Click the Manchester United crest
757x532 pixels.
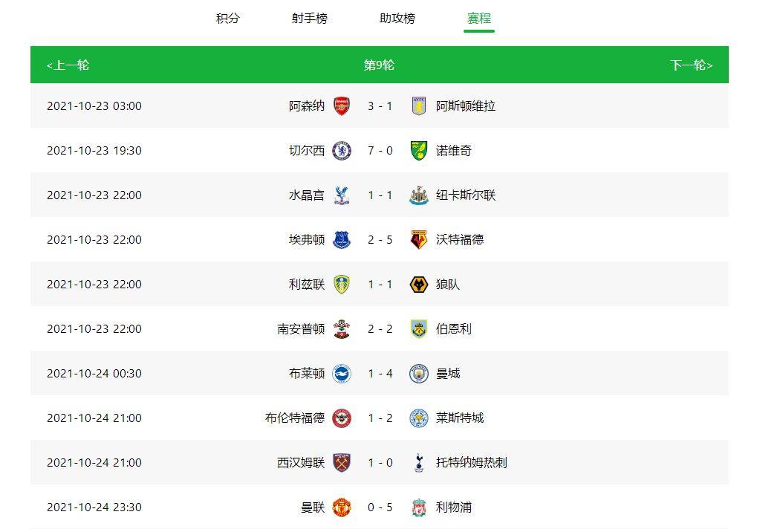click(341, 507)
